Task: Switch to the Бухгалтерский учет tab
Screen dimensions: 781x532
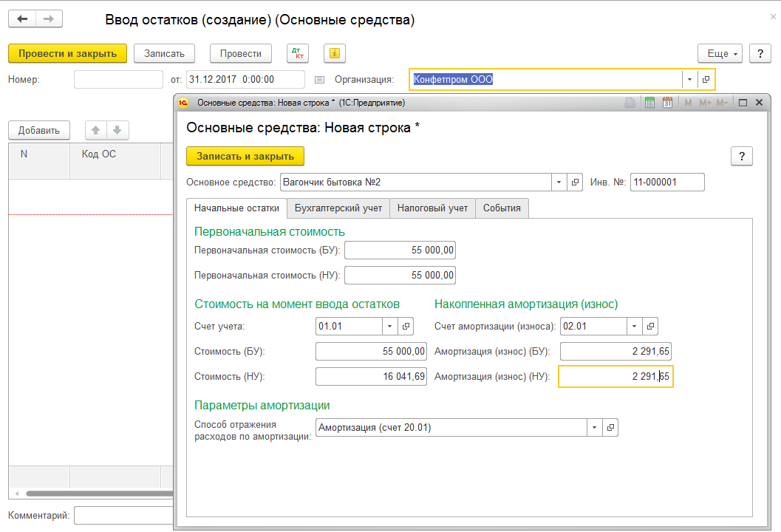Action: pyautogui.click(x=338, y=208)
